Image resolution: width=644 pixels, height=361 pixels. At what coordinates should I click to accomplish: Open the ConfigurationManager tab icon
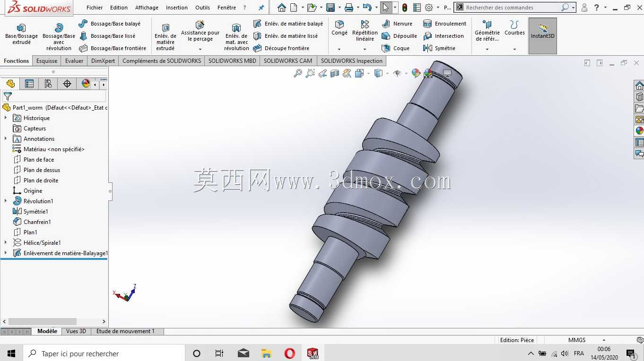pos(48,84)
